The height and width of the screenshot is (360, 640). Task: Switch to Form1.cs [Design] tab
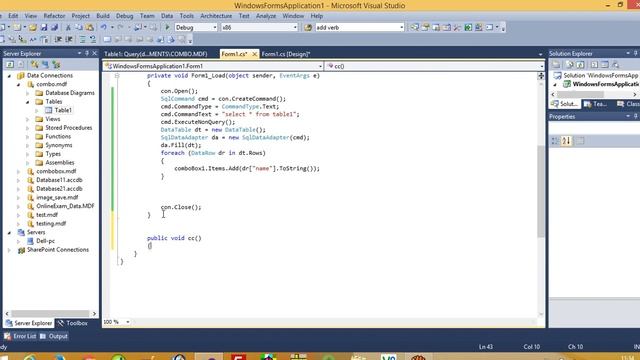click(286, 54)
